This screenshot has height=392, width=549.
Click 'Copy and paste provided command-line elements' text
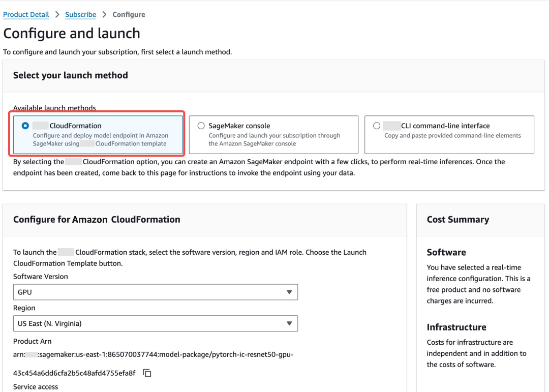pos(452,136)
